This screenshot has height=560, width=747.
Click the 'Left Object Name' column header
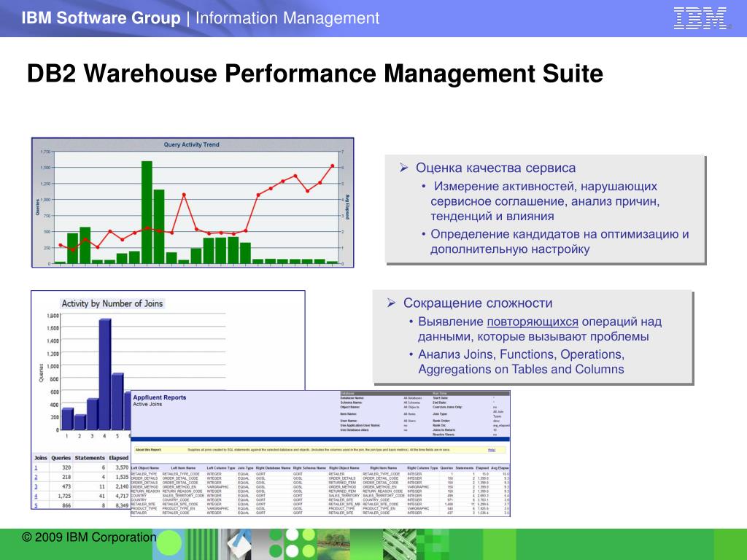145,468
